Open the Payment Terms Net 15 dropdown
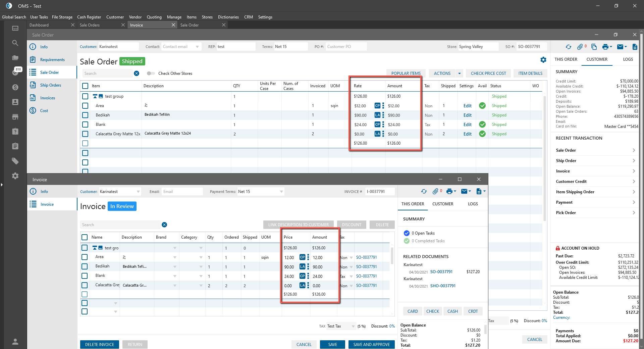644x349 pixels. (281, 192)
